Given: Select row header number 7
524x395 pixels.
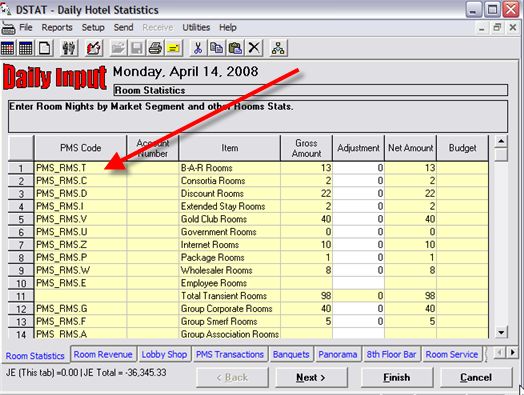Looking at the screenshot, I should coord(21,245).
